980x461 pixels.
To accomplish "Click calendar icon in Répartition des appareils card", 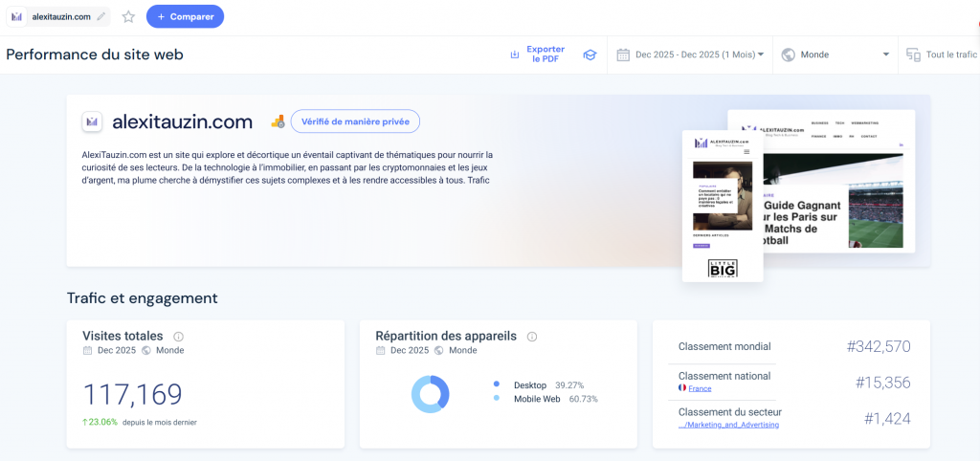I will point(381,350).
